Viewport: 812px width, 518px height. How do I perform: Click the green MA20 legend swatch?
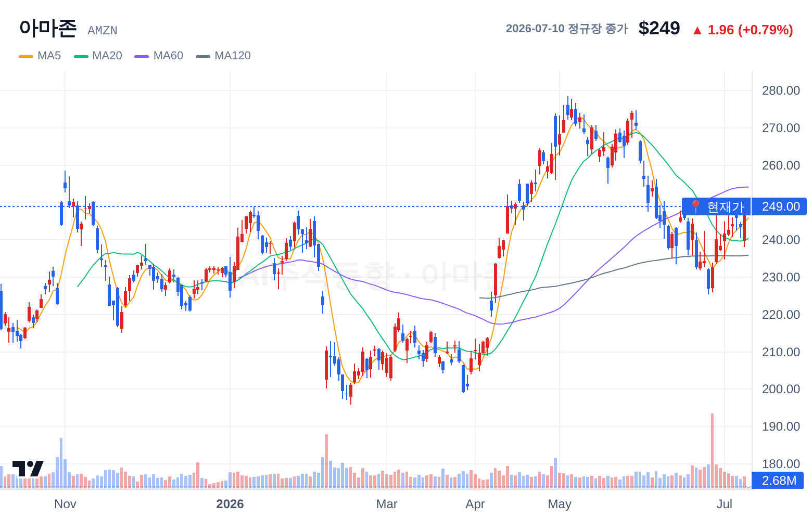point(81,56)
